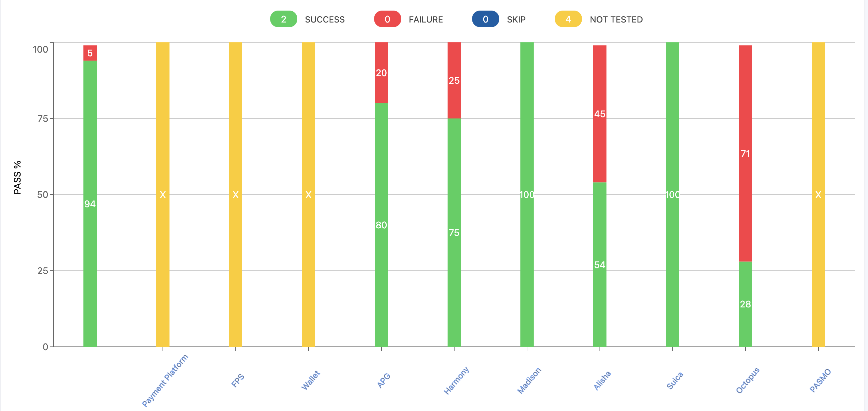868x411 pixels.
Task: Select the green 54 segment of Alisha bar
Action: click(x=600, y=264)
